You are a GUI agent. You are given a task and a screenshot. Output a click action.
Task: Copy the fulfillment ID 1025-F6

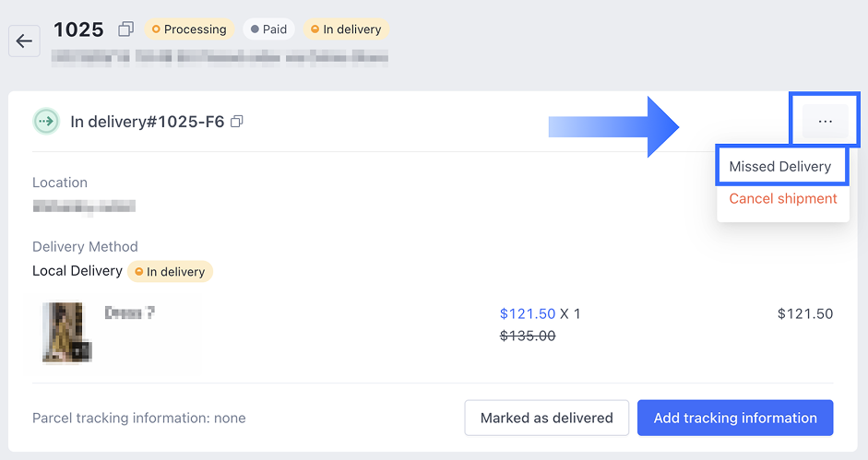[237, 122]
